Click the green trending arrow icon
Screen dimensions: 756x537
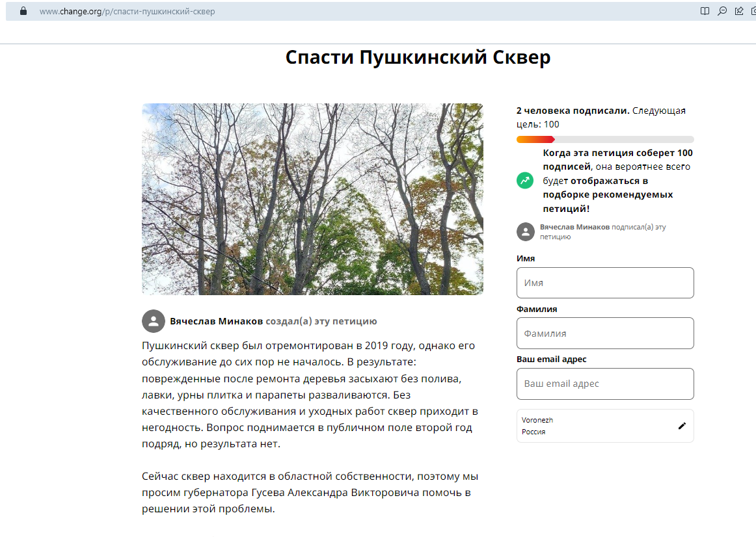(525, 181)
